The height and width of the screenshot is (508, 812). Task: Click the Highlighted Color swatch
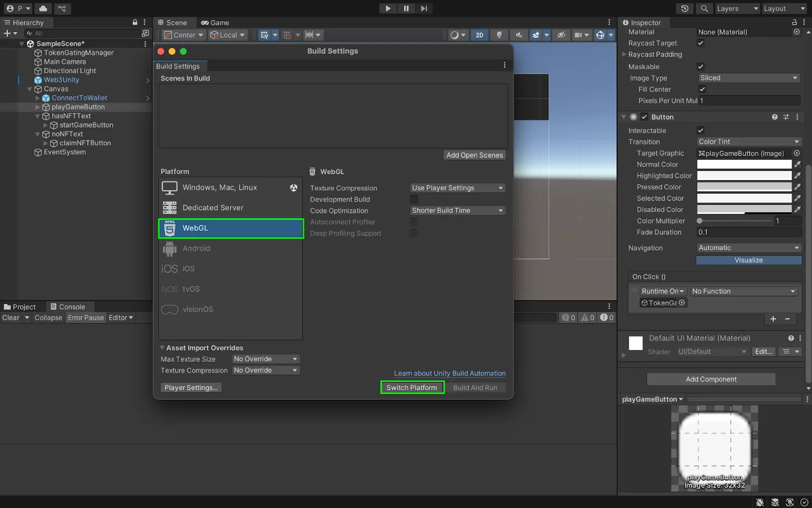point(743,176)
